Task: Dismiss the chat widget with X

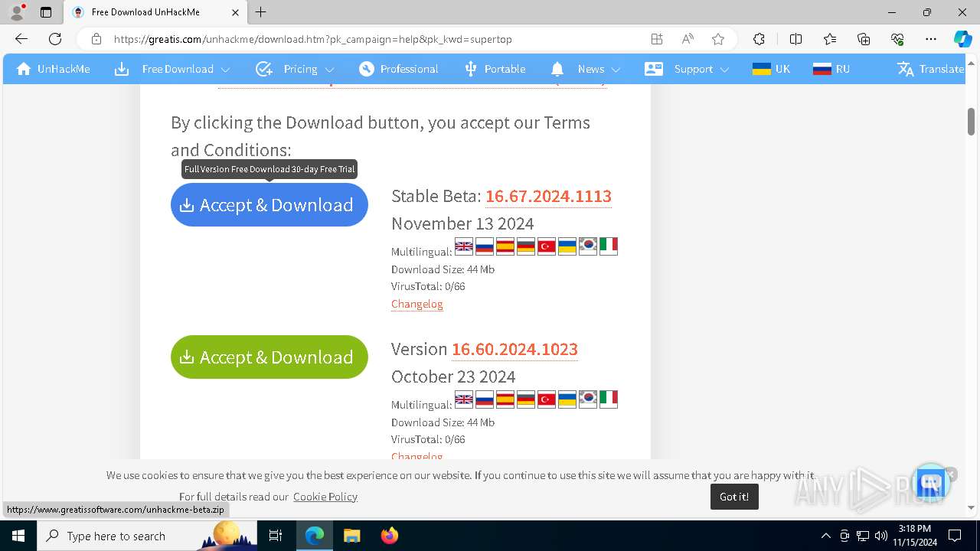Action: coord(950,474)
